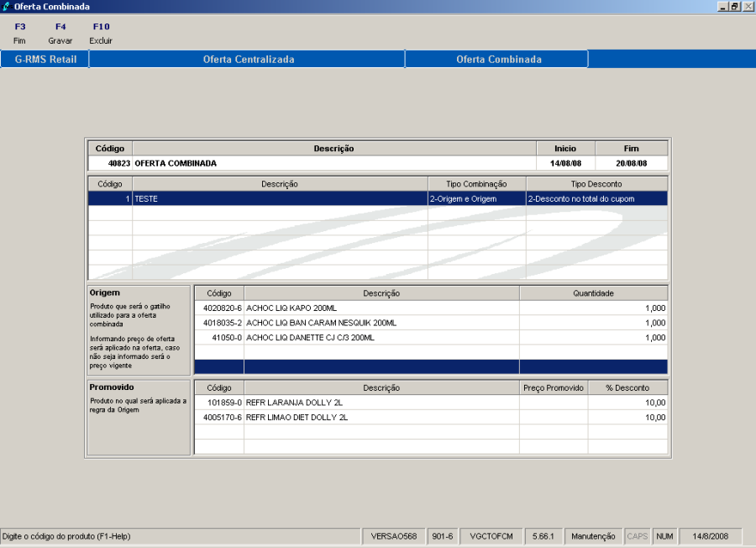Viewport: 756px width, 548px height.
Task: Select product code 4020820-6
Action: 219,308
